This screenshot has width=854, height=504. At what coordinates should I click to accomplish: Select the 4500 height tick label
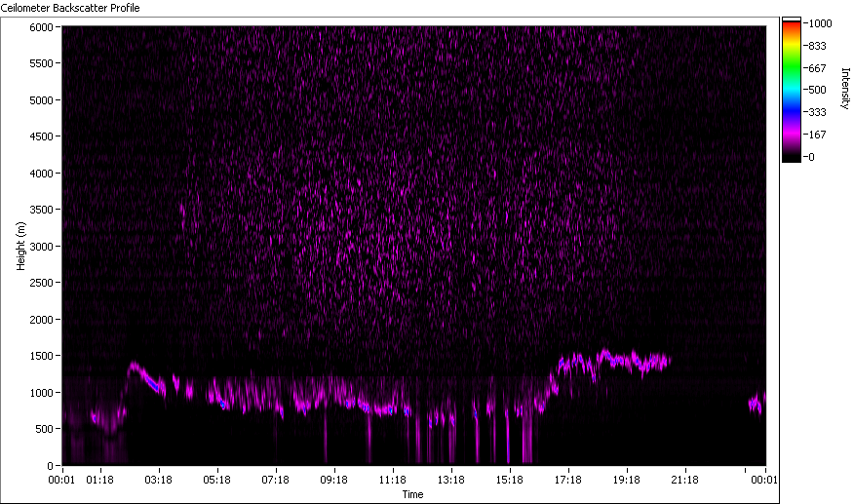41,136
